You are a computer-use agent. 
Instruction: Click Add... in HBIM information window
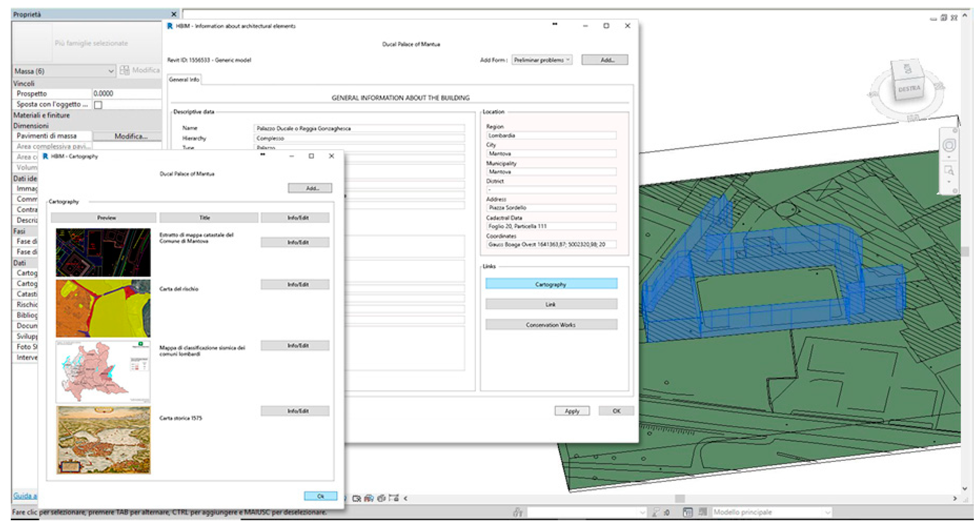pyautogui.click(x=605, y=60)
